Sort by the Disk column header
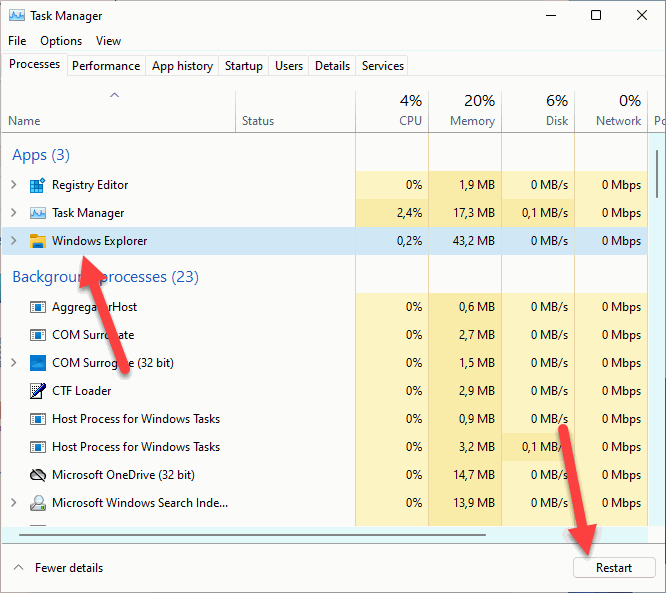Screen dimensions: 666x593 point(538,111)
